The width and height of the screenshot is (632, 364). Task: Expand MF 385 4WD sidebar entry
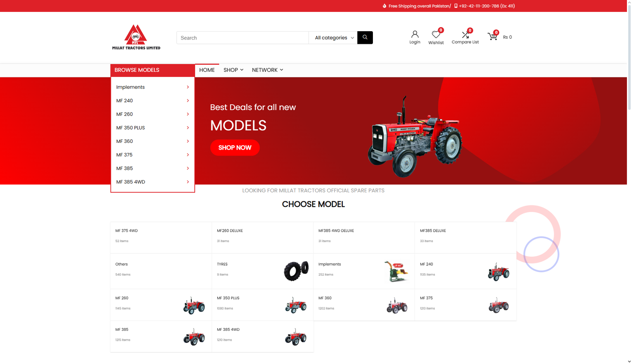[152, 182]
